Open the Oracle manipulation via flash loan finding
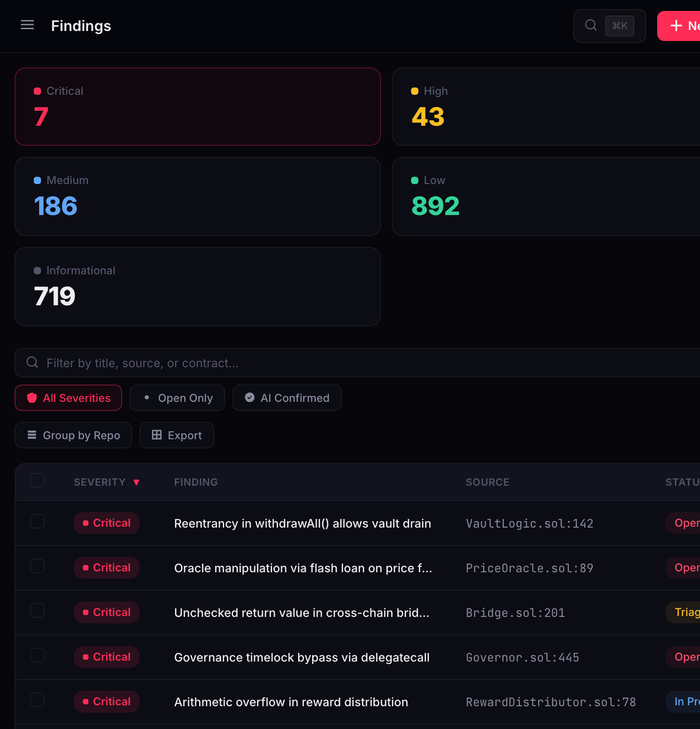The image size is (700, 729). pos(303,568)
